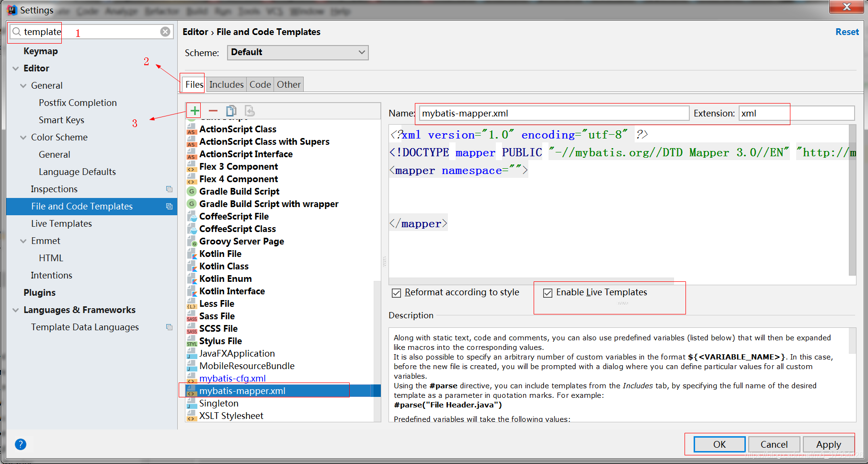The image size is (868, 464).
Task: Click the template code editor vertical scrollbar
Action: (x=852, y=200)
